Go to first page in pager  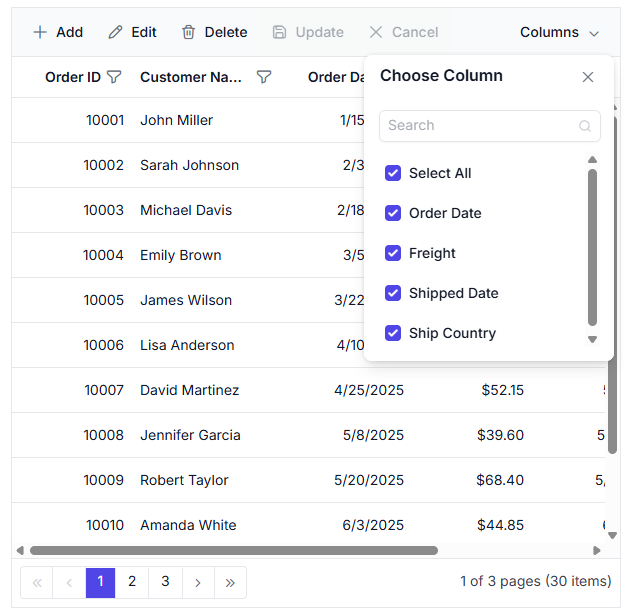(37, 583)
